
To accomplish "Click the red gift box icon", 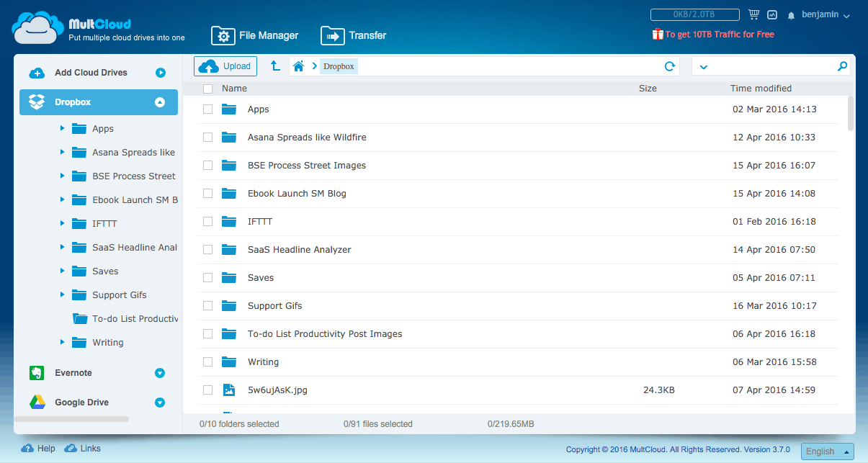I will point(657,34).
